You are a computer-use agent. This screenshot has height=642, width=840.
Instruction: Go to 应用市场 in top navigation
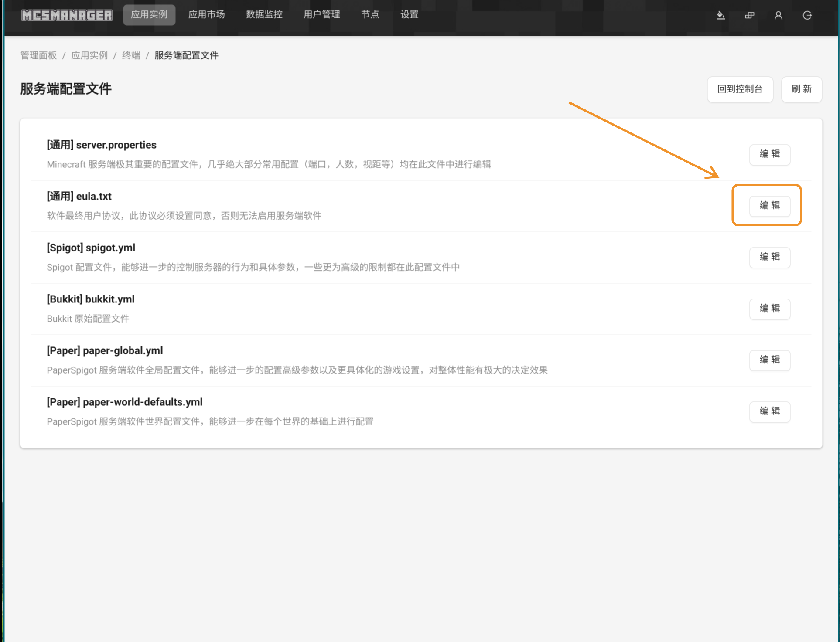pyautogui.click(x=207, y=15)
